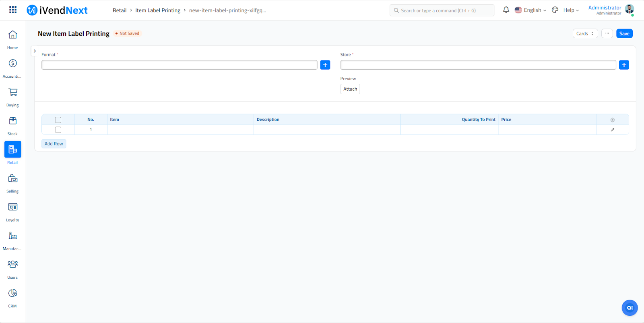Open the Home module in sidebar
The width and height of the screenshot is (644, 323).
[x=12, y=35]
